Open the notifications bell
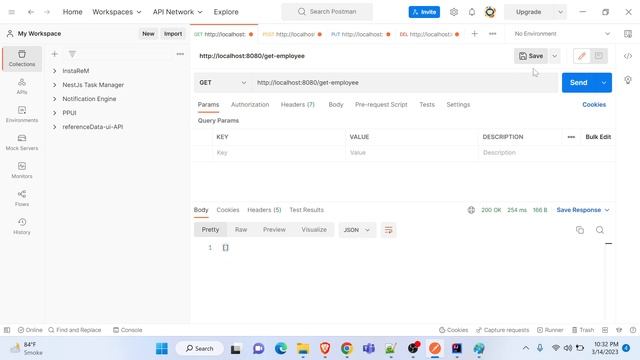The image size is (640, 360). coord(472,12)
